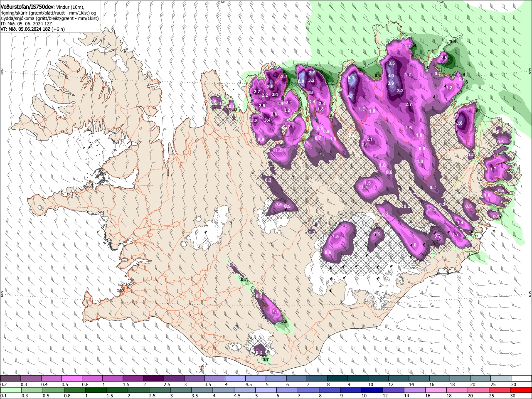The height and width of the screenshot is (399, 532).
Task: Select the light gray 25–30 snow legend swatch
Action: (501, 378)
